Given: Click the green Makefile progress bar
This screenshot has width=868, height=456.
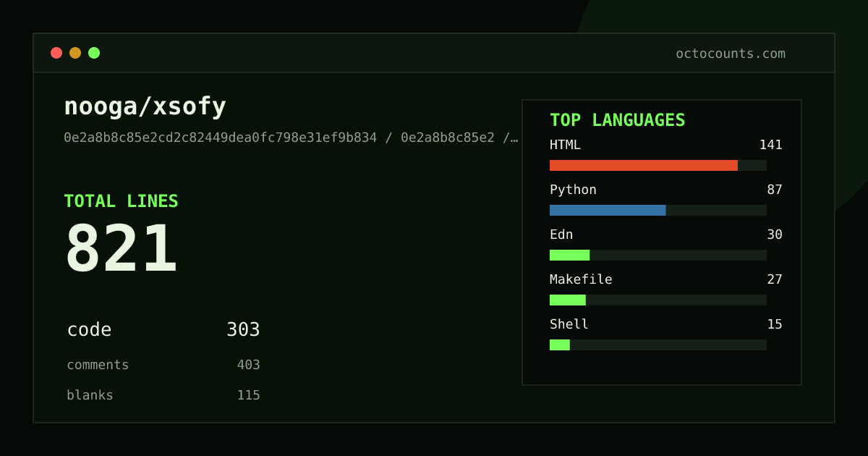Looking at the screenshot, I should click(568, 300).
